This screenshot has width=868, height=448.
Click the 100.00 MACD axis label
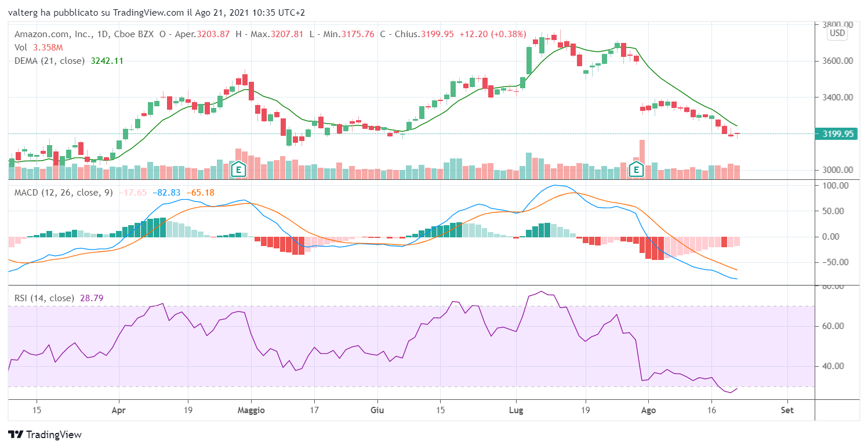pyautogui.click(x=836, y=186)
